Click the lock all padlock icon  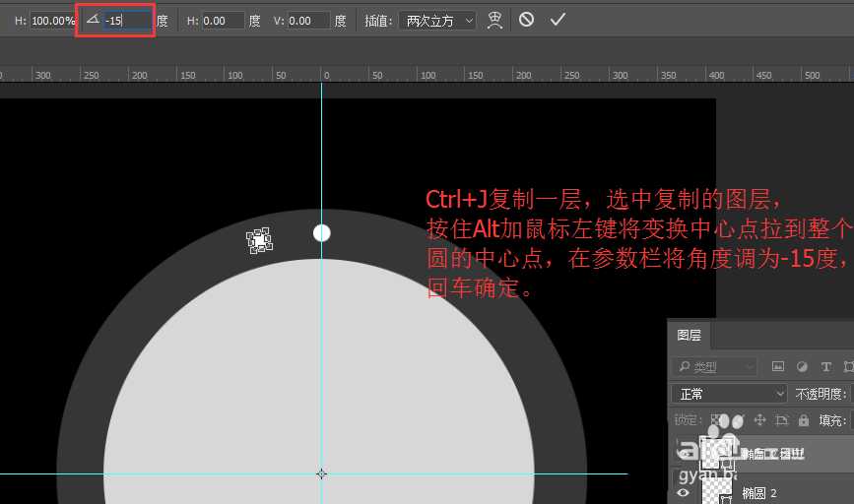point(804,420)
